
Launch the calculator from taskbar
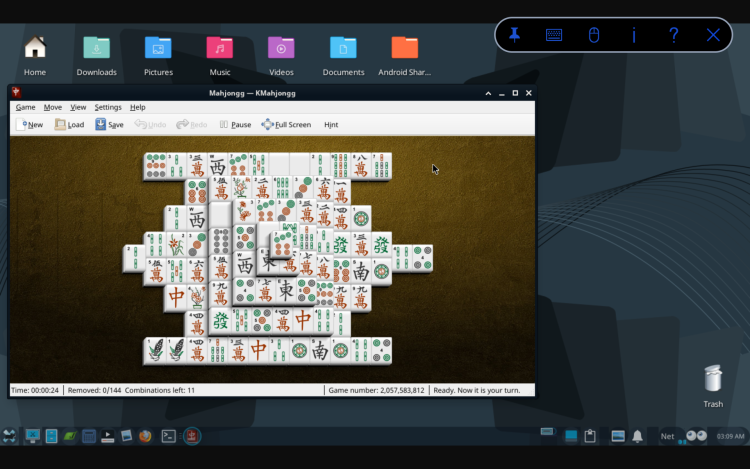point(89,436)
